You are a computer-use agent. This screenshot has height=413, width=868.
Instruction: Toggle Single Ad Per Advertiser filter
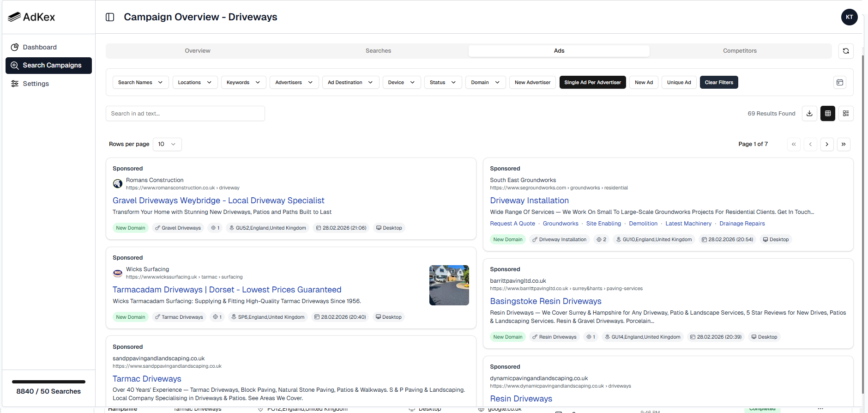coord(593,82)
